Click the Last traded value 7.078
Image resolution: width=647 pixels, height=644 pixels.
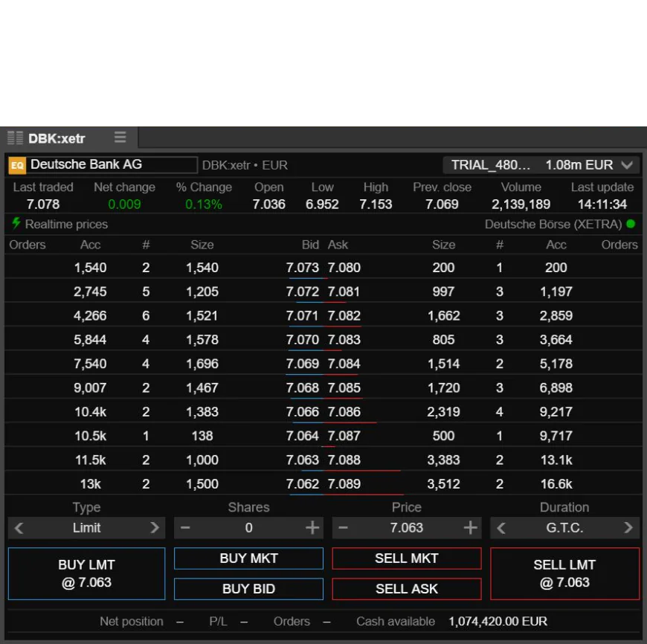click(43, 205)
